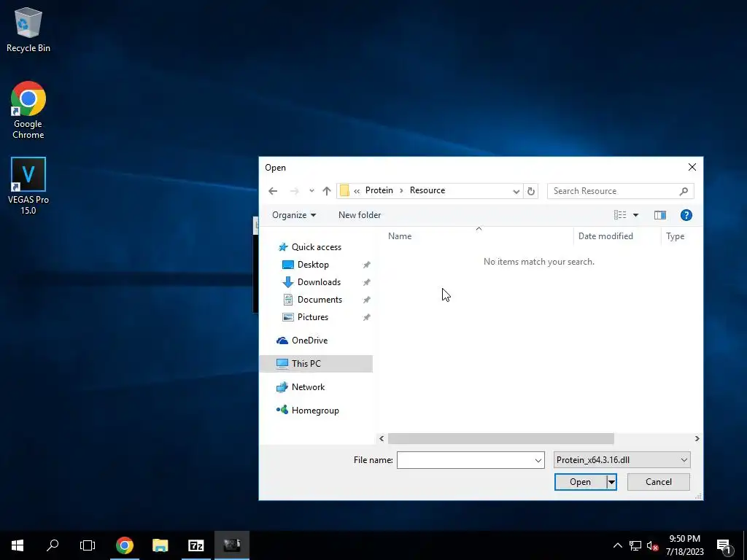Open the More view options dropdown arrow
This screenshot has width=747, height=560.
click(x=635, y=215)
